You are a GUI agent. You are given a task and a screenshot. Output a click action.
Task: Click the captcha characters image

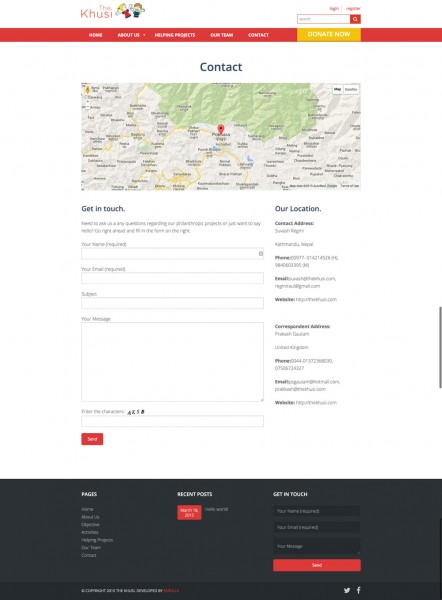pyautogui.click(x=136, y=412)
